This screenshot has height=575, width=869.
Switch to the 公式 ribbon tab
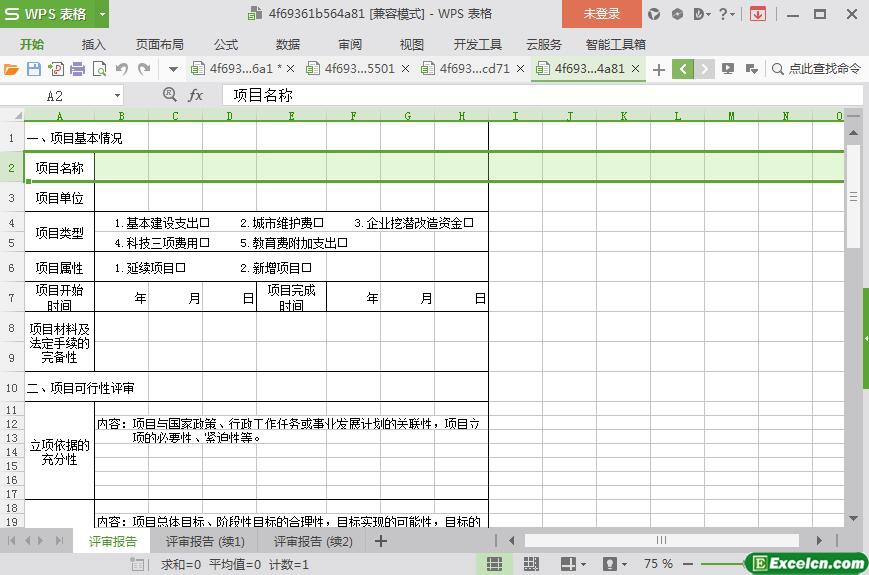tap(225, 44)
